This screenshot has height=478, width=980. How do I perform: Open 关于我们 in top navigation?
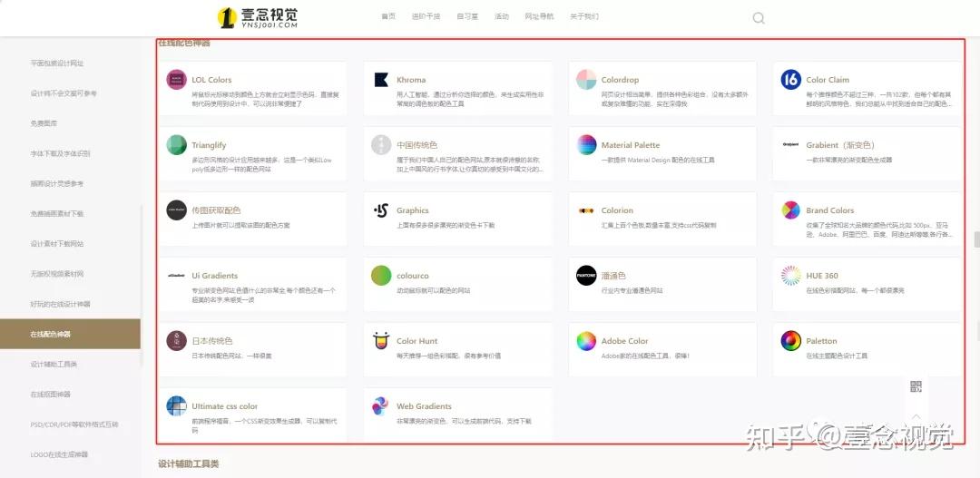(x=584, y=17)
